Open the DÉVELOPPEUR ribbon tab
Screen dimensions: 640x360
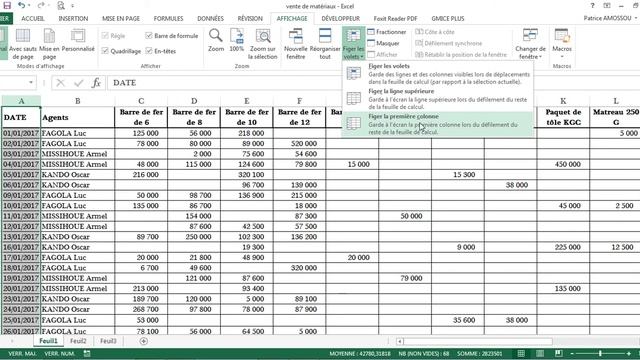click(x=340, y=18)
